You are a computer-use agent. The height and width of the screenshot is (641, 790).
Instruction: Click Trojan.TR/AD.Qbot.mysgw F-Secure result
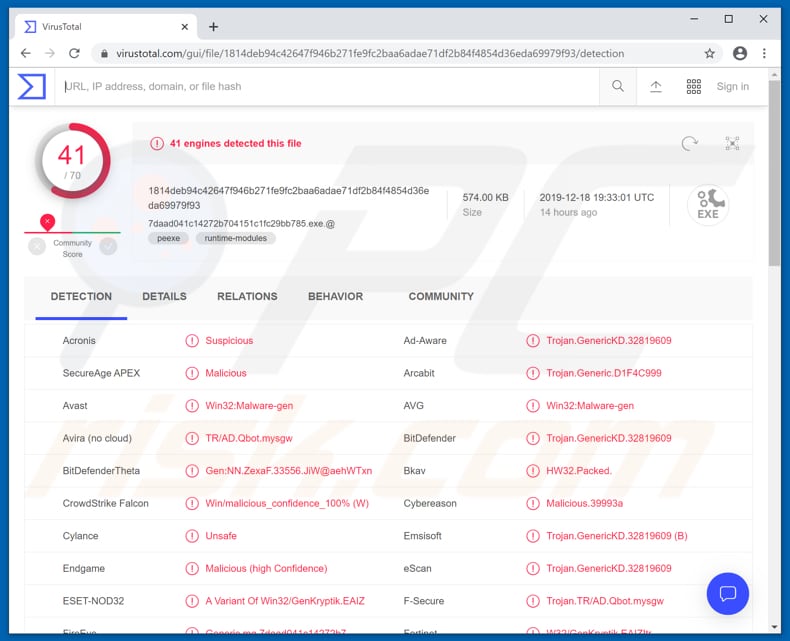605,601
